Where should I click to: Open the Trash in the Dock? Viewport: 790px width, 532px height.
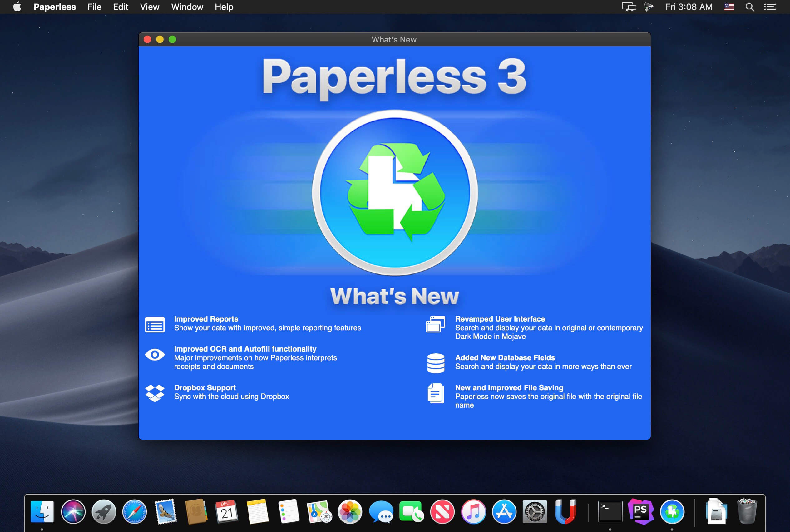[747, 511]
